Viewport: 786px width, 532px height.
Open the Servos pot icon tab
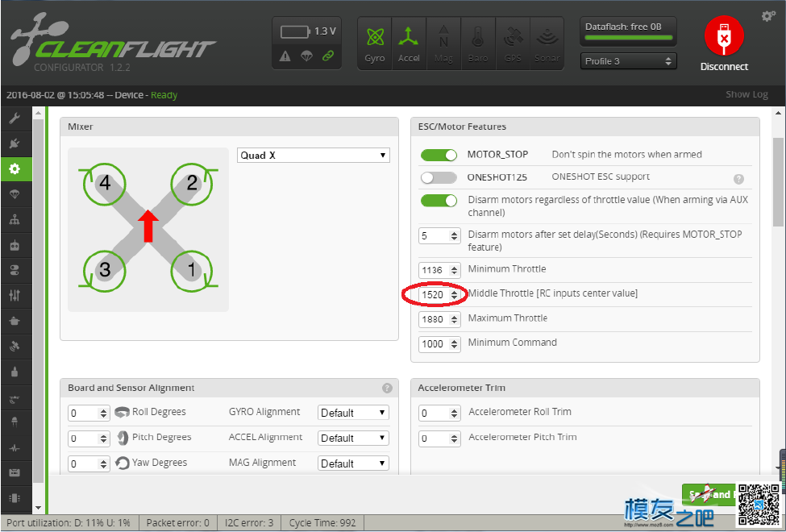tap(15, 321)
